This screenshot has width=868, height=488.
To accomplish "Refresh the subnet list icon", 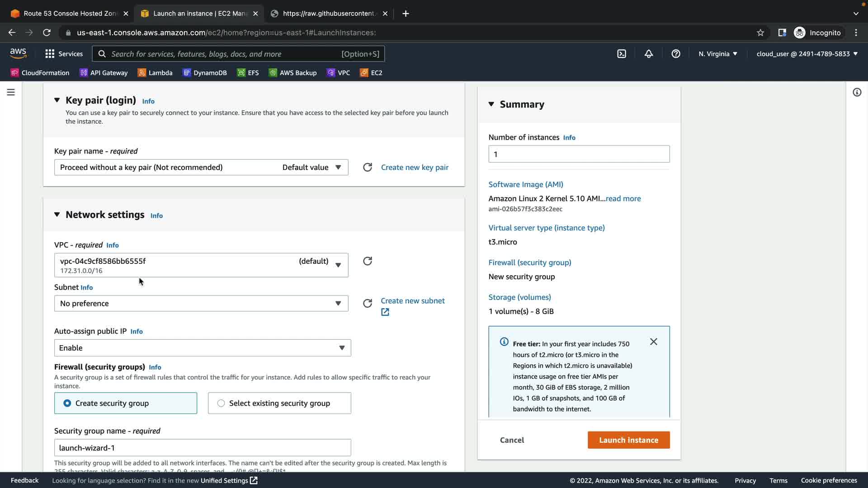I will point(368,303).
